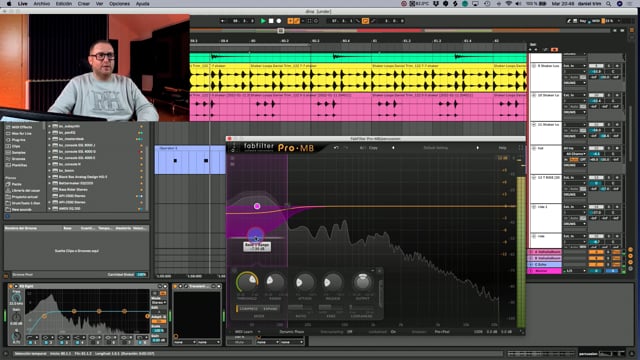Stop playback in the transport bar

tap(271, 21)
